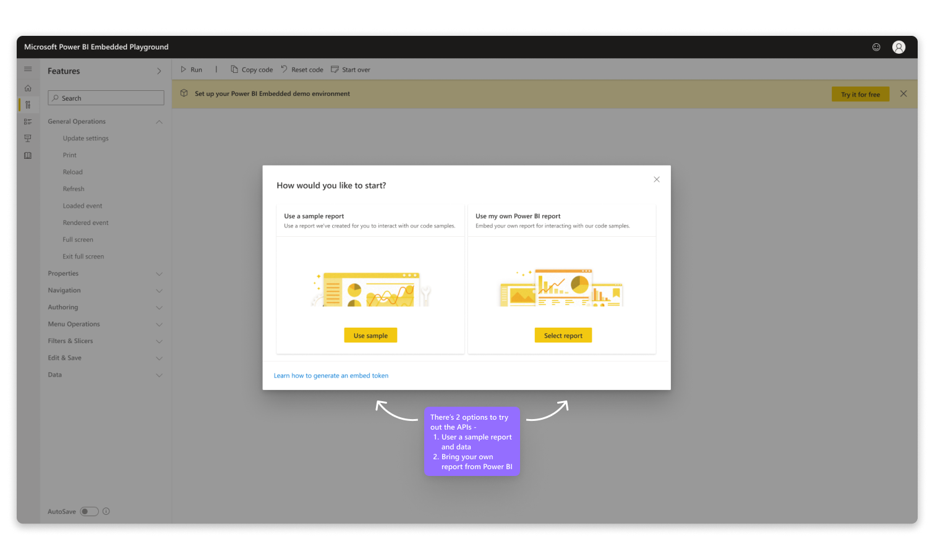Click 'Set up your Power BI Embedded demo environment' text
The width and height of the screenshot is (935, 560).
coord(272,94)
